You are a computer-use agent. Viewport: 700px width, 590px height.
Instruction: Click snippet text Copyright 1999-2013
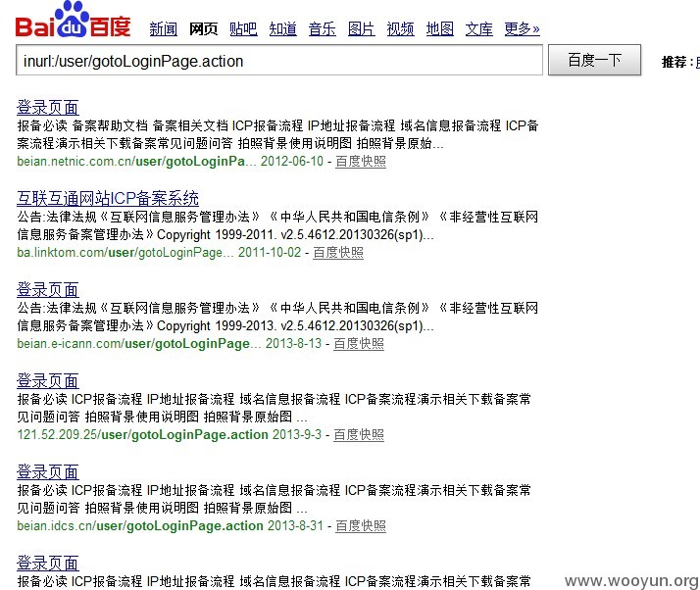pyautogui.click(x=215, y=325)
